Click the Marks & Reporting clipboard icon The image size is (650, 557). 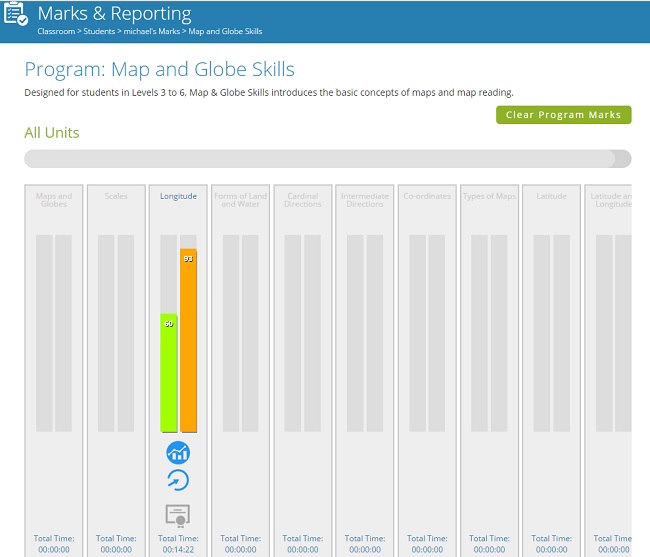tap(15, 17)
